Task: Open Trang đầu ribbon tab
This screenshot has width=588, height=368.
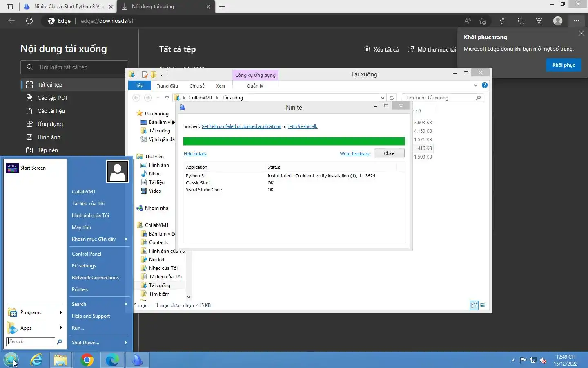Action: point(167,86)
